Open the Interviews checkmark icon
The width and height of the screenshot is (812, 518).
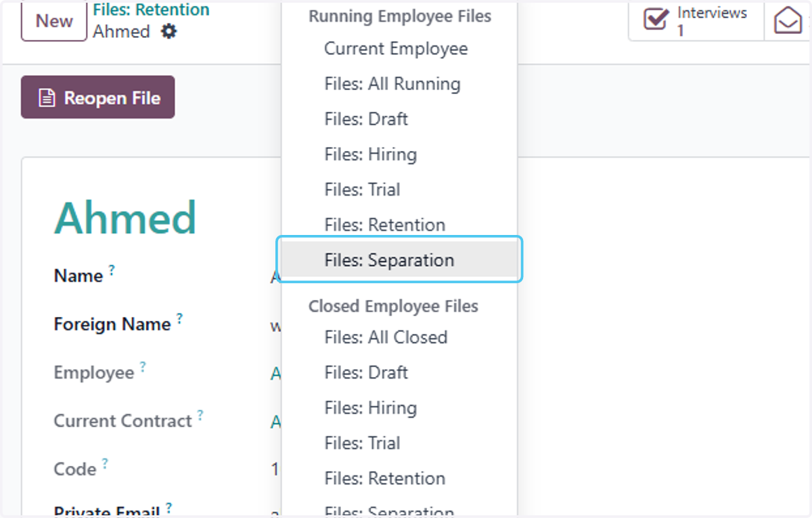click(x=655, y=20)
